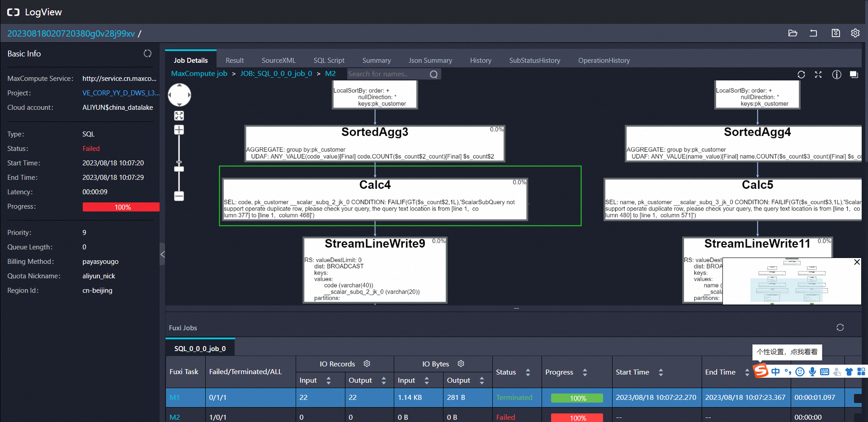Sort by IO Records Input column
The image size is (868, 422).
click(x=329, y=380)
